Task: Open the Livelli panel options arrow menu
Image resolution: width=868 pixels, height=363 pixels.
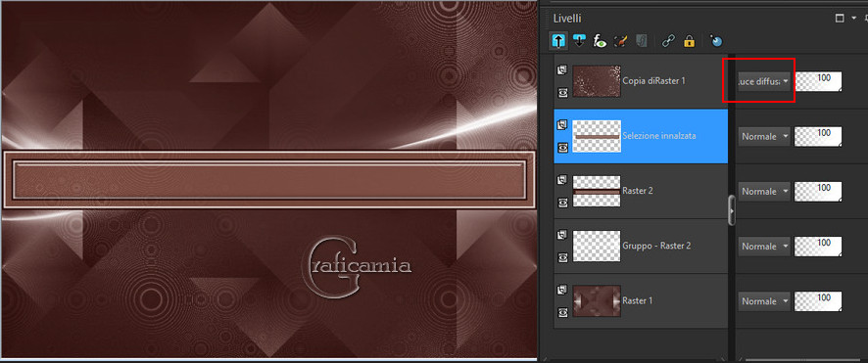Action: tap(854, 19)
